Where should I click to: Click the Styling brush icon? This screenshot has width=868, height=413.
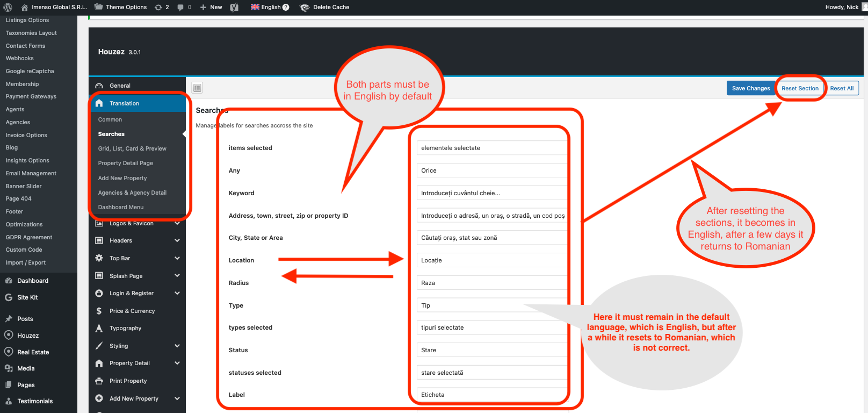coord(99,346)
